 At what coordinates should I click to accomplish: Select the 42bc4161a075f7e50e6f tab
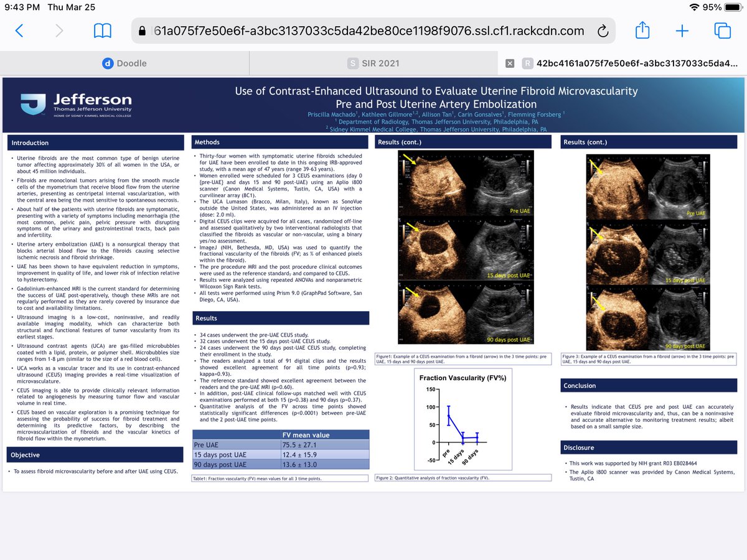[622, 63]
